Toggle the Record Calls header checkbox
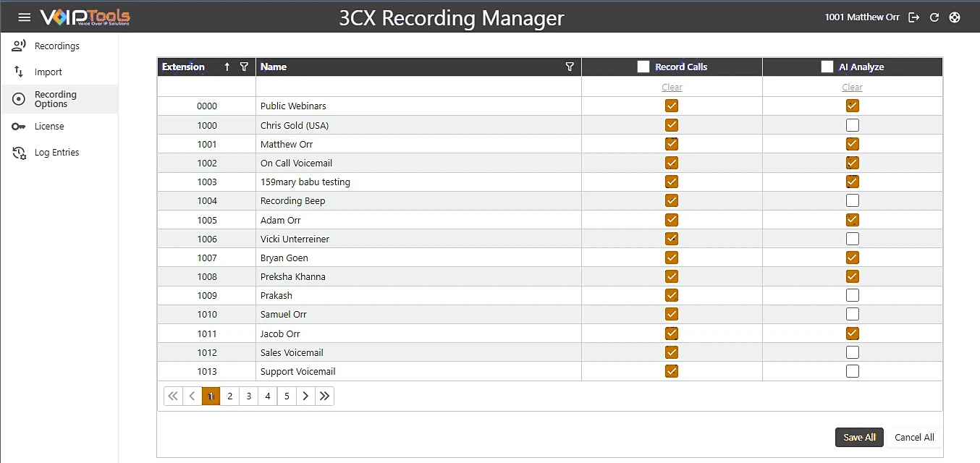Image resolution: width=980 pixels, height=463 pixels. (643, 67)
